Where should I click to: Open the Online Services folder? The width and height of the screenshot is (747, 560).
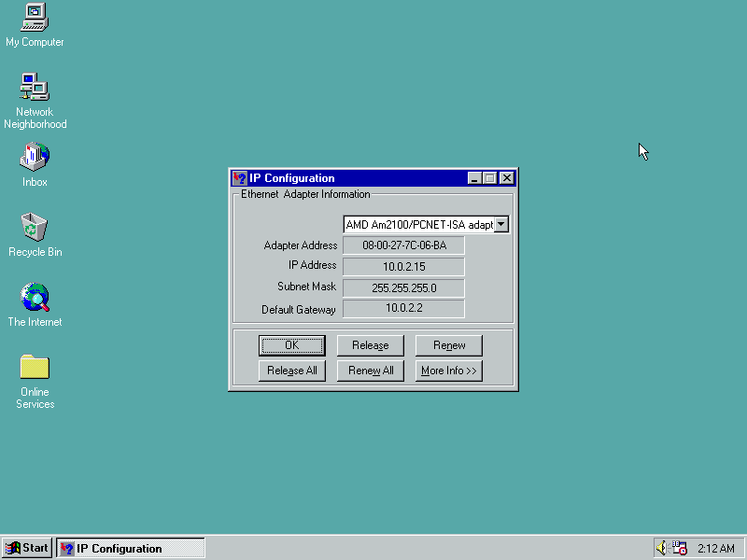click(35, 367)
